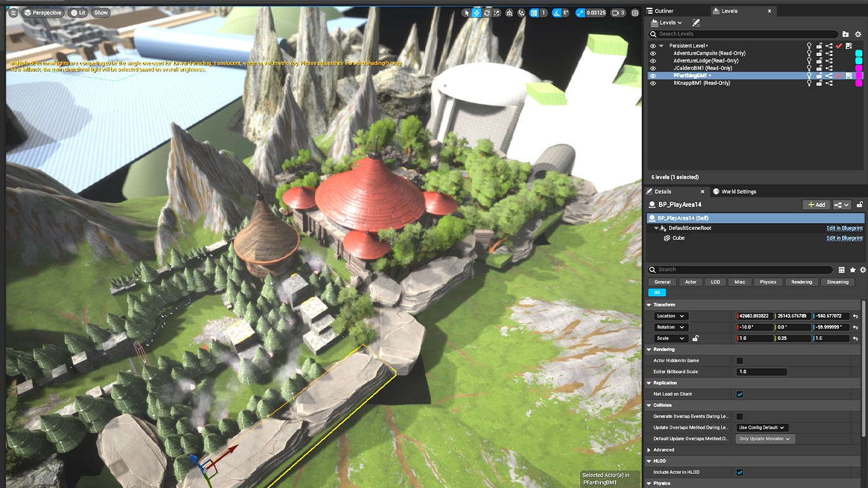The image size is (868, 488).
Task: Toggle rotation angle snapping icon
Action: 557,13
